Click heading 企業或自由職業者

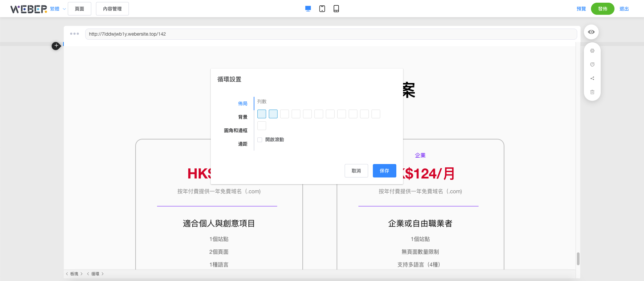(x=420, y=224)
